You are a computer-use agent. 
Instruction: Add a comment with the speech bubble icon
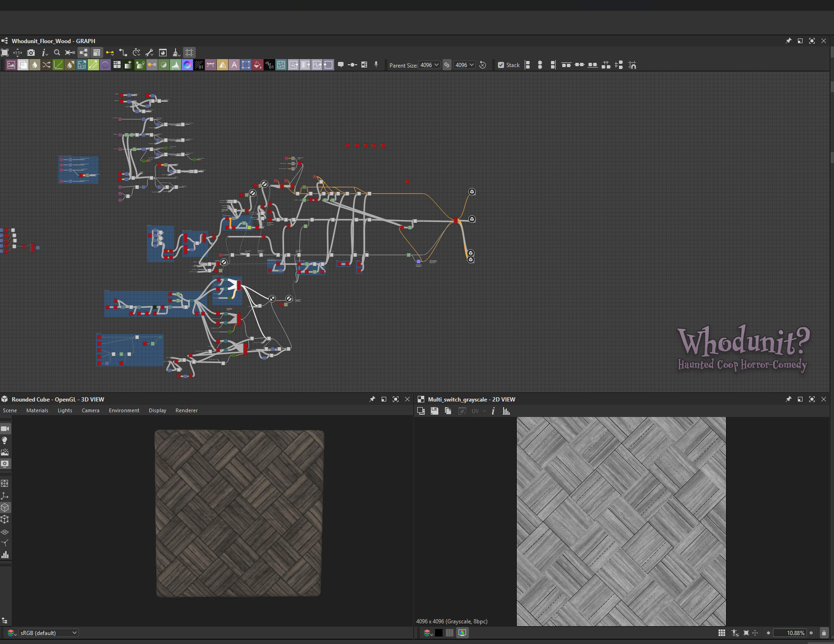[x=341, y=65]
